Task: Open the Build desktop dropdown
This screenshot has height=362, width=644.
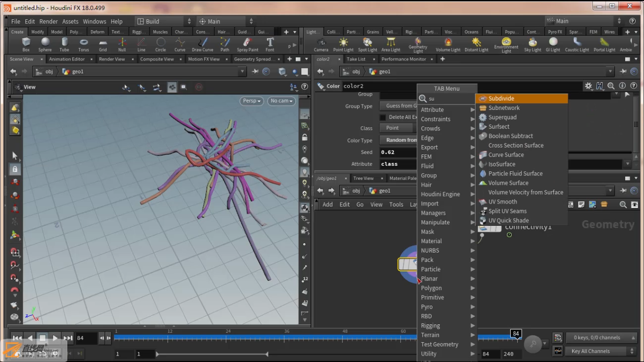Action: click(x=164, y=21)
